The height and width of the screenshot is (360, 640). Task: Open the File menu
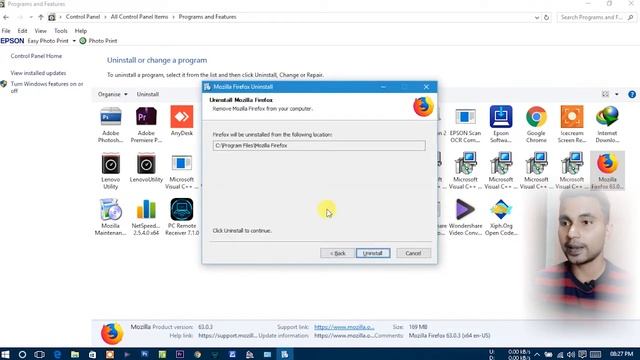6,31
